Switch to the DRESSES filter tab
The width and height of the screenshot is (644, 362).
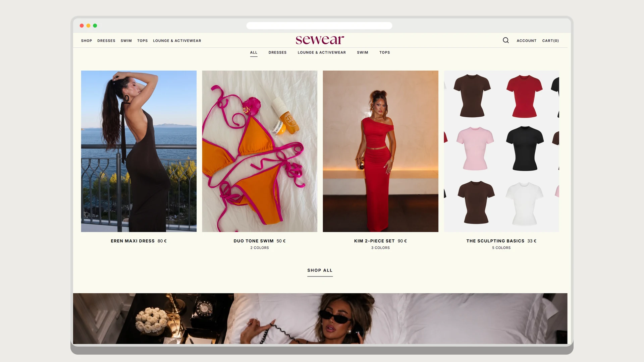click(277, 53)
